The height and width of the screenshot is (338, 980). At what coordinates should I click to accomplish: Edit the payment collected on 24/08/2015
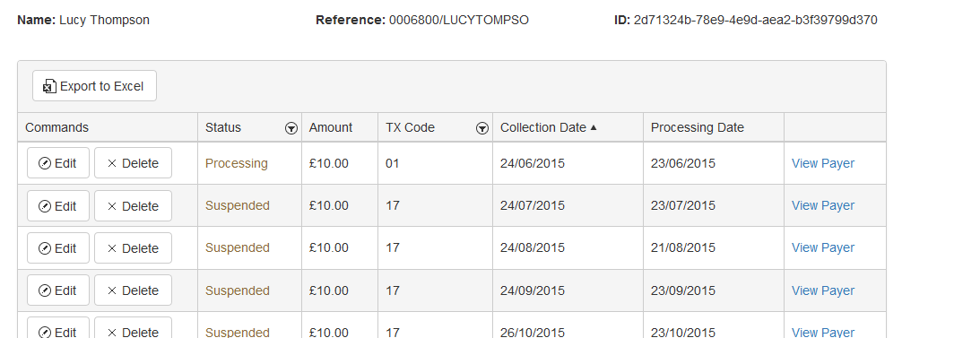point(58,248)
